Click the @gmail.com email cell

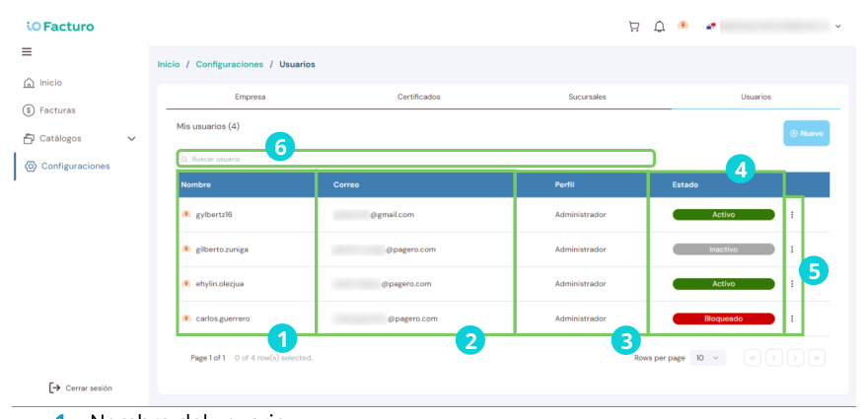pyautogui.click(x=374, y=215)
